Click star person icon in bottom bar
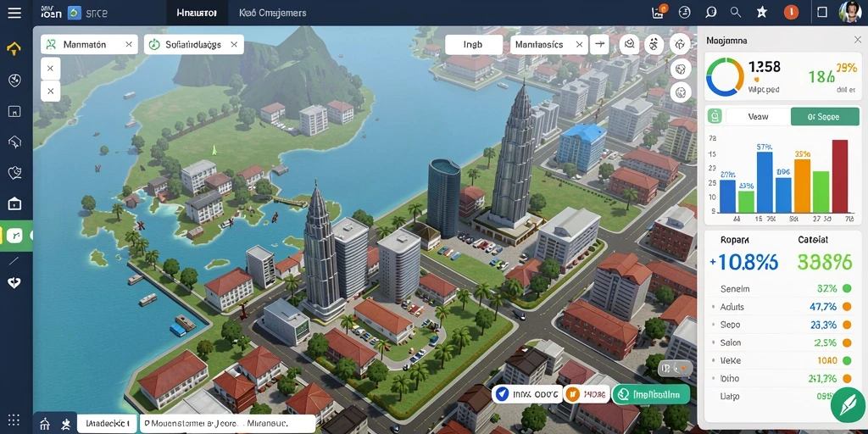868x434 pixels. (x=66, y=424)
